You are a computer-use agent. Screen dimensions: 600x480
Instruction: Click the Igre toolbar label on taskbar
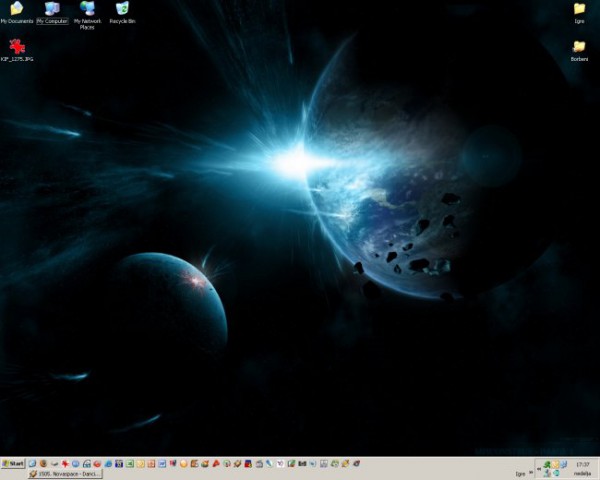pos(520,474)
